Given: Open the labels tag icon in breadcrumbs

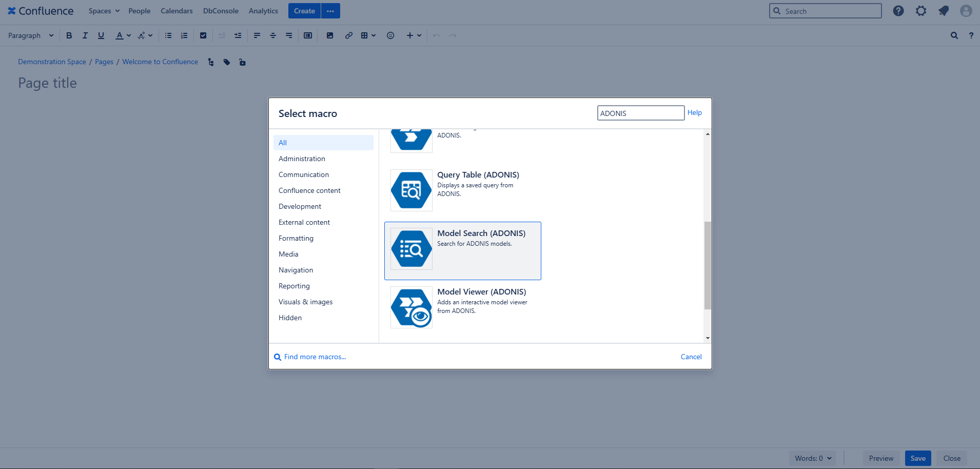Looking at the screenshot, I should coord(227,62).
